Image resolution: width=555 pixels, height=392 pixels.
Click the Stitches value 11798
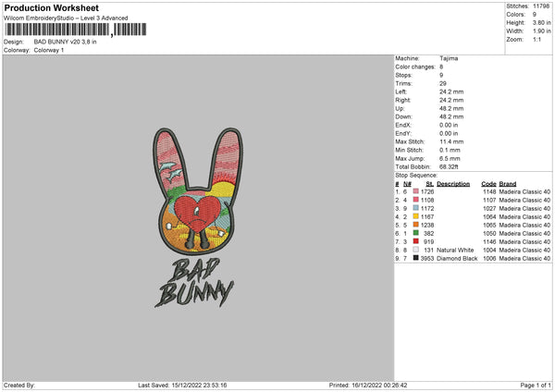[541, 6]
